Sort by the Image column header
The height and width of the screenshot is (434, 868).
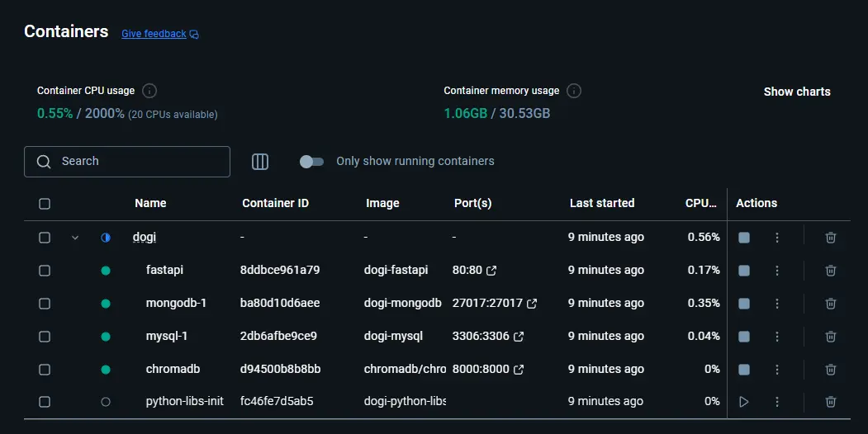click(382, 204)
